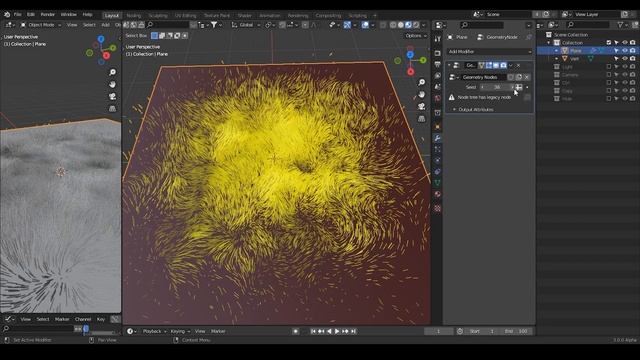This screenshot has width=640, height=360.
Task: Open the Edit menu
Action: tap(31, 14)
